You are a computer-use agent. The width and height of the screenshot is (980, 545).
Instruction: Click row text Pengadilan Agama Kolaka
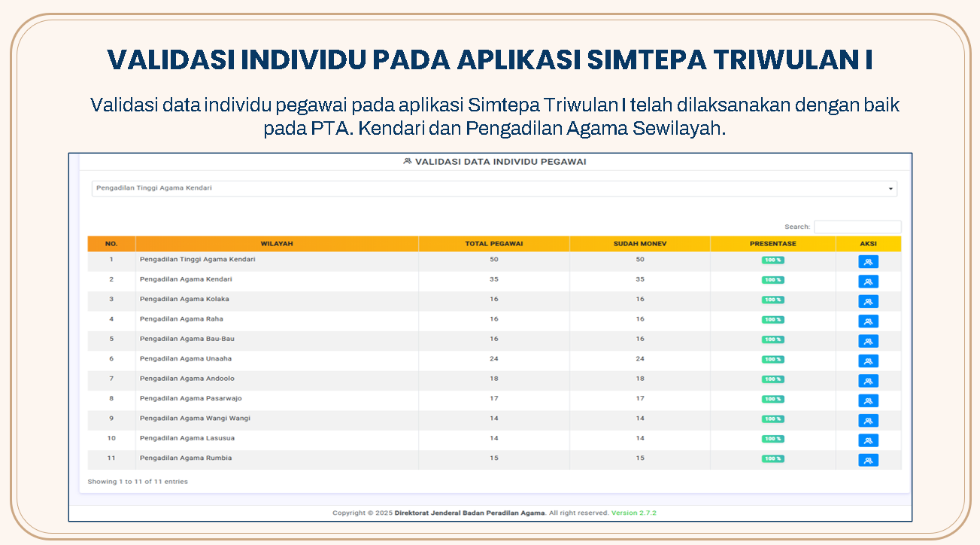pyautogui.click(x=184, y=299)
